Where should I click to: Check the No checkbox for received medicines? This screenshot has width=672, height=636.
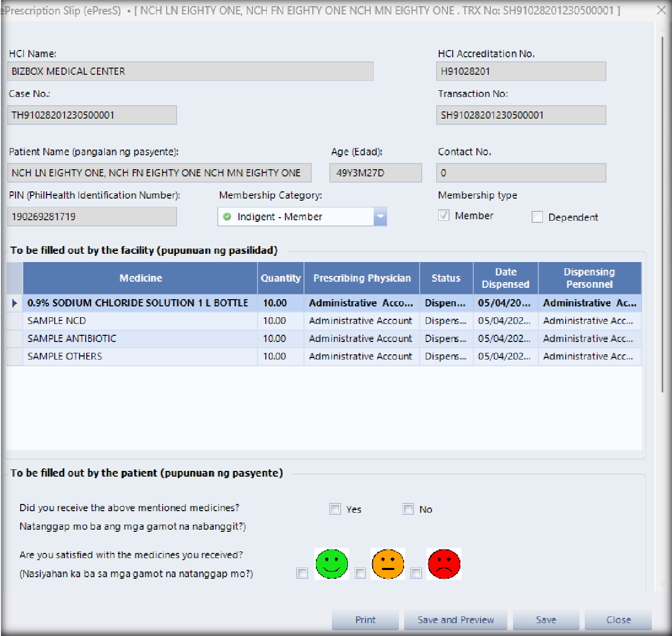[x=408, y=509]
